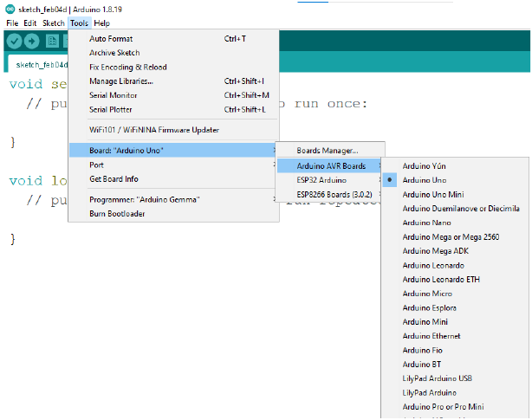Viewport: 532px width, 420px height.
Task: Select the Arduino Esplora board
Action: click(x=456, y=307)
